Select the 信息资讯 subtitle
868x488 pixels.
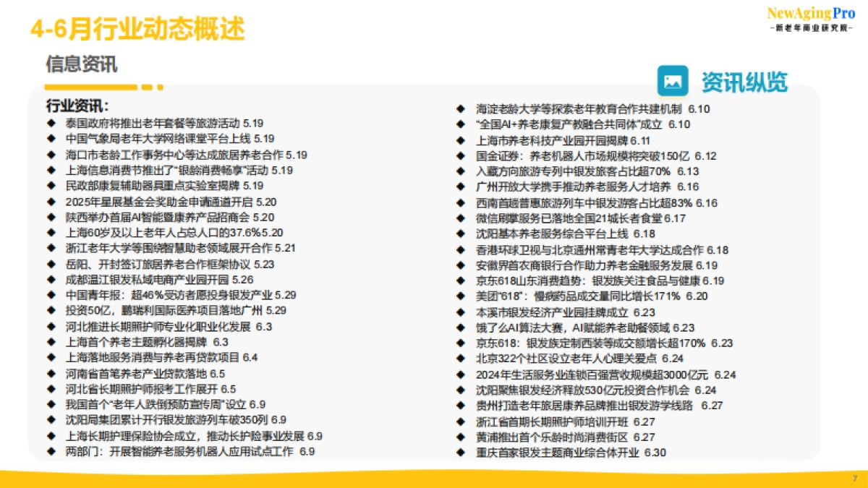point(81,64)
